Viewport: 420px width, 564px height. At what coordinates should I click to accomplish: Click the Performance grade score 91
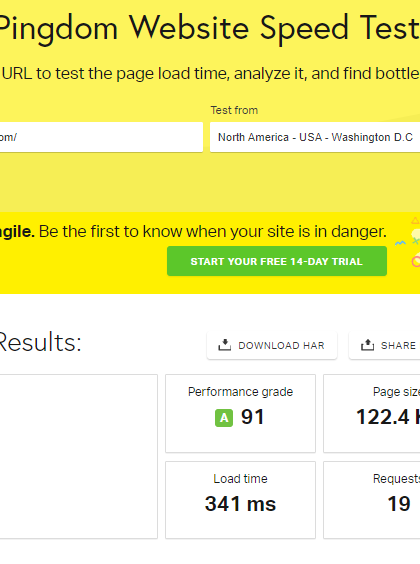pos(252,417)
